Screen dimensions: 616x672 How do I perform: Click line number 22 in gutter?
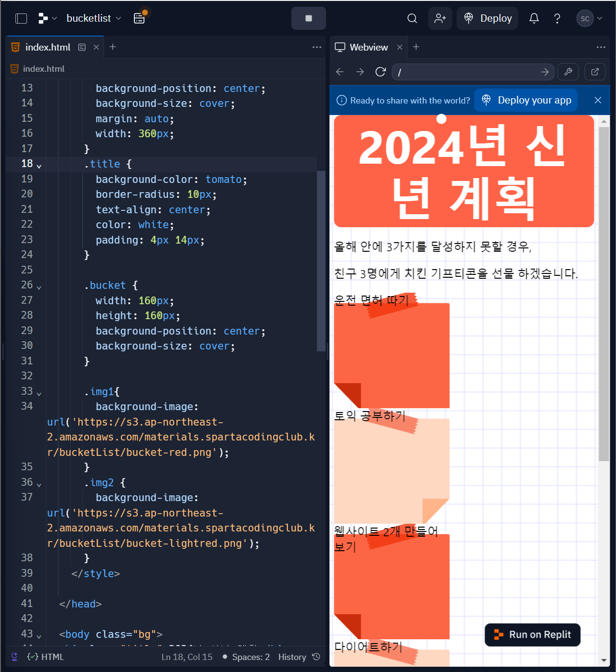point(27,224)
